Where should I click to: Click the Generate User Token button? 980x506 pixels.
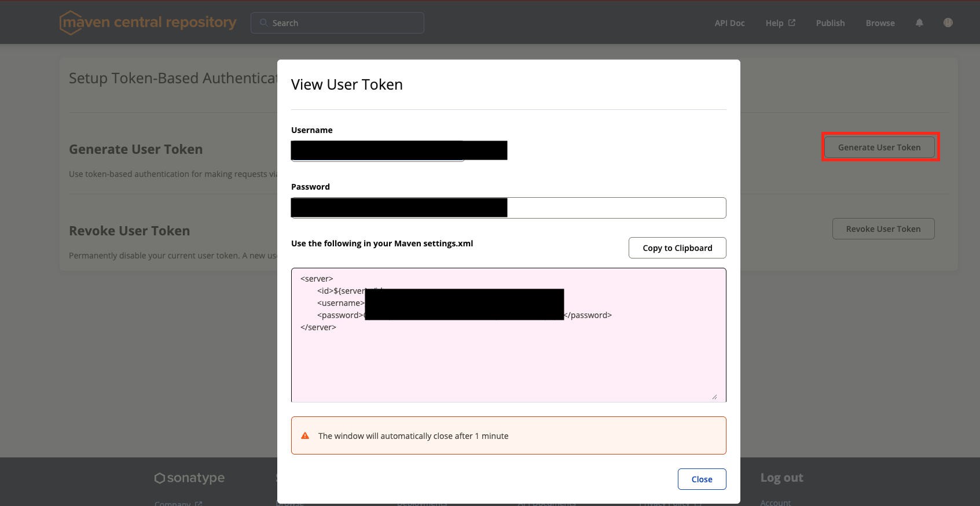(x=879, y=147)
